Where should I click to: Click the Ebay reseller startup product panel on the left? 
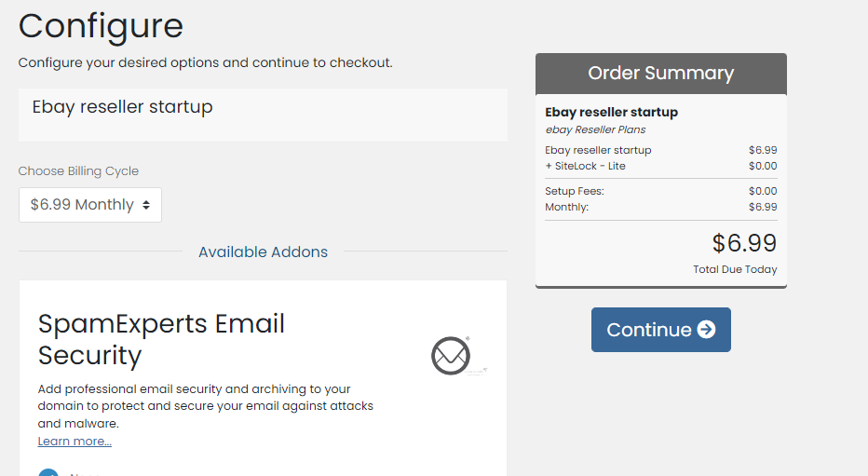[x=263, y=115]
